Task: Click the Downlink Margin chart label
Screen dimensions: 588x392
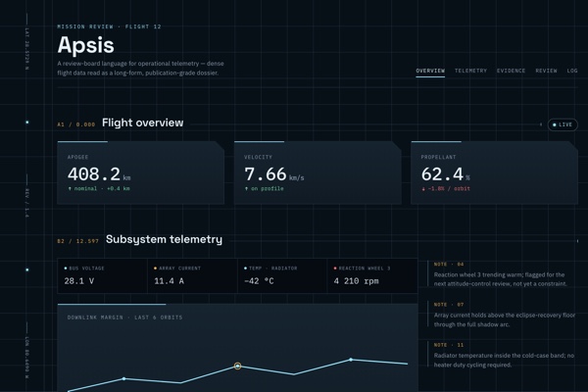Action: [x=124, y=318]
